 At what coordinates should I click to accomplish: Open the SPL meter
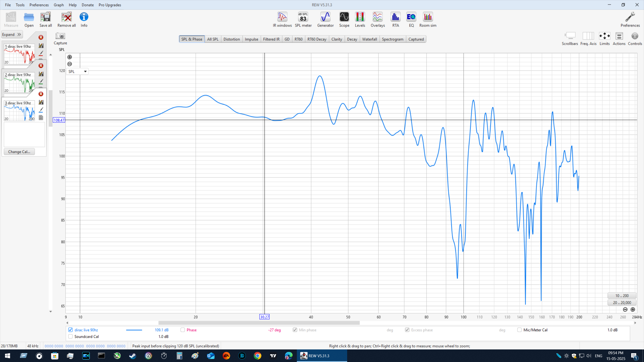point(303,20)
